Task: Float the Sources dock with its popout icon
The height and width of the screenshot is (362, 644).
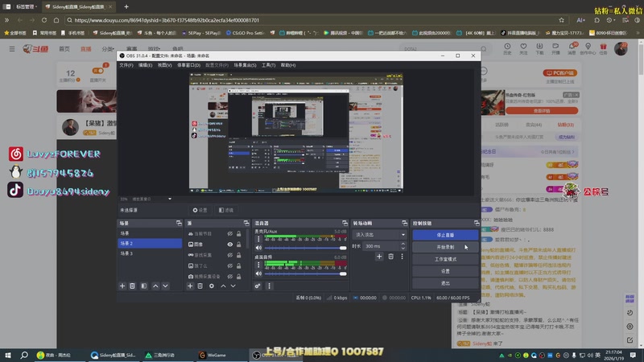Action: pos(246,223)
